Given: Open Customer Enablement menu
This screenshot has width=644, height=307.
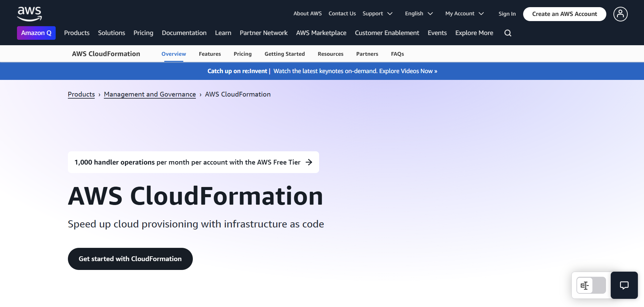Looking at the screenshot, I should (387, 33).
